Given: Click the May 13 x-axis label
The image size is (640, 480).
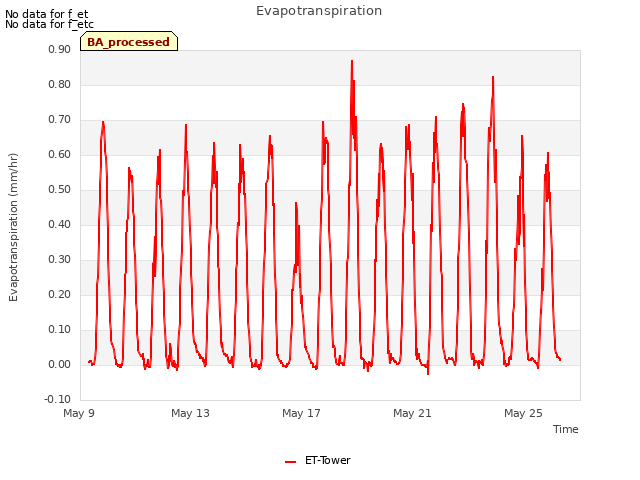Looking at the screenshot, I should click(190, 413).
